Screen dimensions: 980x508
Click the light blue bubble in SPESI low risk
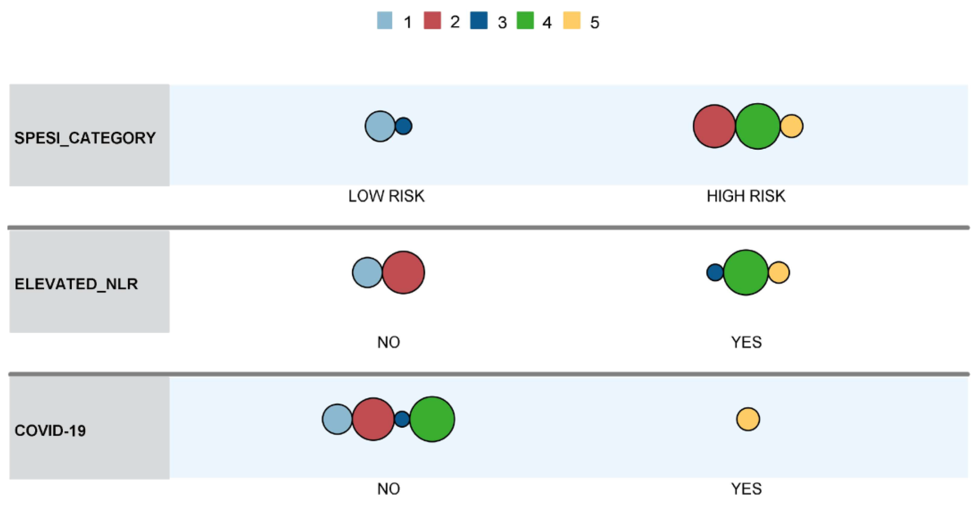point(380,126)
